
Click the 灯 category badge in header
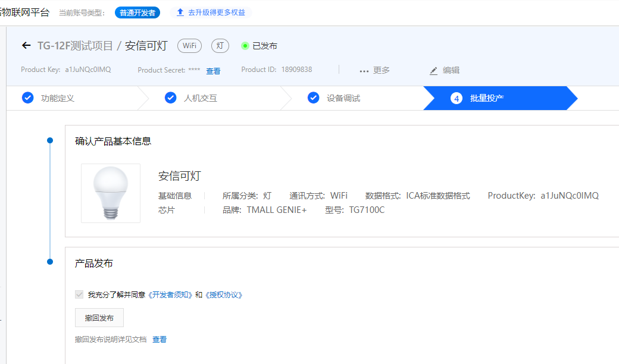pos(220,45)
